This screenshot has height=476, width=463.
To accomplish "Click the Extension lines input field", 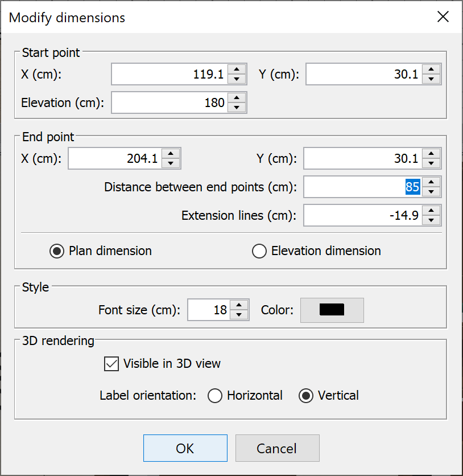I will tap(364, 215).
